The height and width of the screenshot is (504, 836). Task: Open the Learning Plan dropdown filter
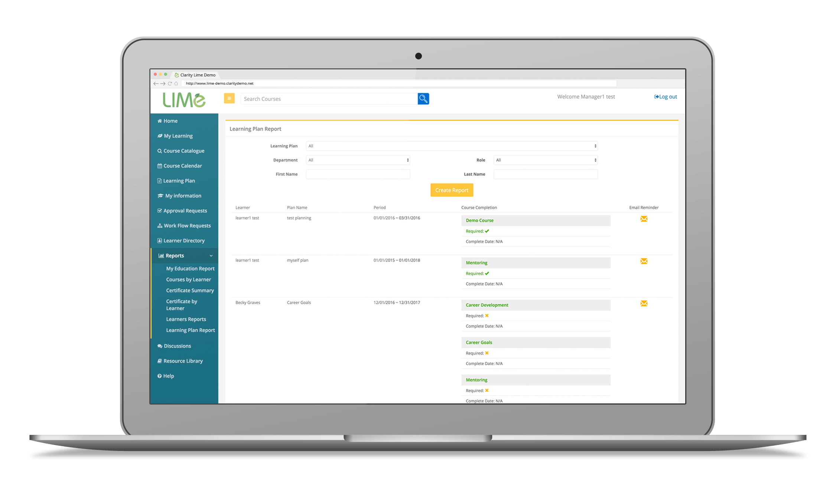pyautogui.click(x=452, y=145)
